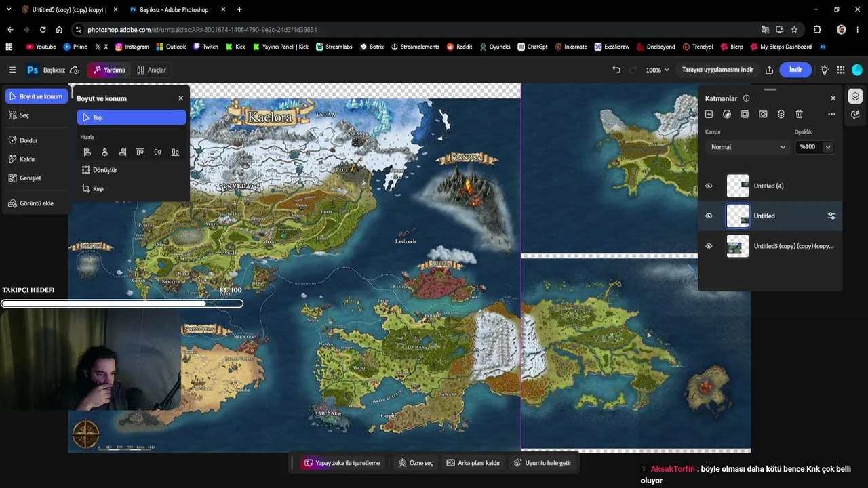Group the layers with stack icon
This screenshot has width=868, height=488.
[781, 114]
